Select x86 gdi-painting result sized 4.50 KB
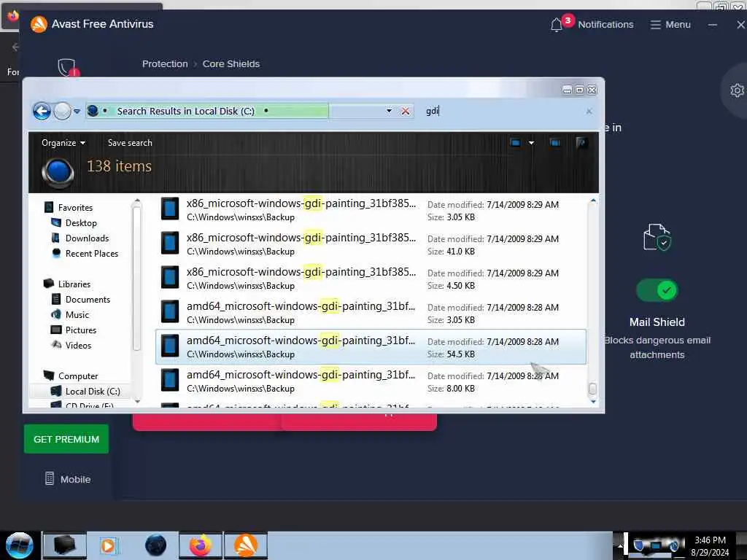This screenshot has width=747, height=560. (371, 279)
